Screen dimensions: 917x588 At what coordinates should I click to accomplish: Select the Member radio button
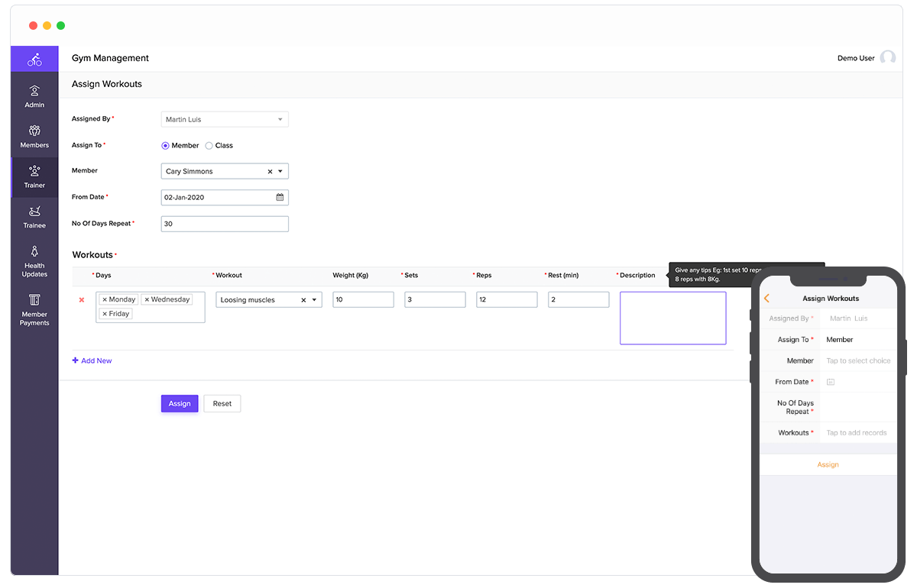tap(166, 145)
